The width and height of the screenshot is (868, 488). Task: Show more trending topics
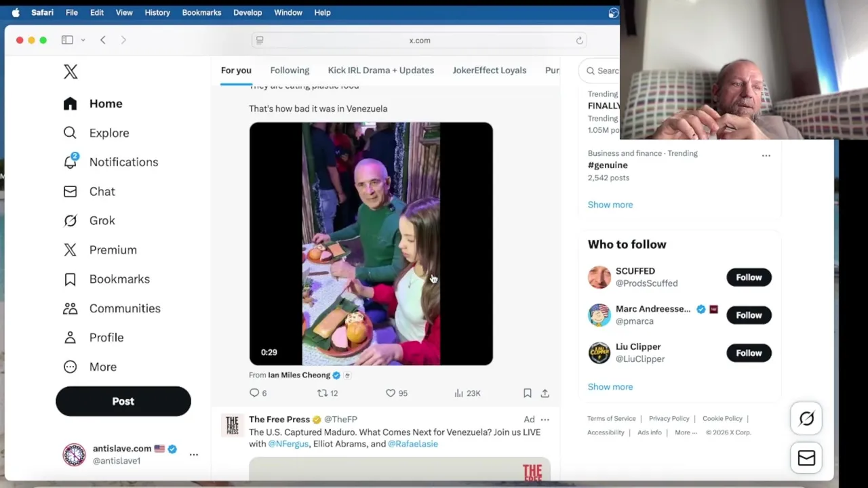610,205
